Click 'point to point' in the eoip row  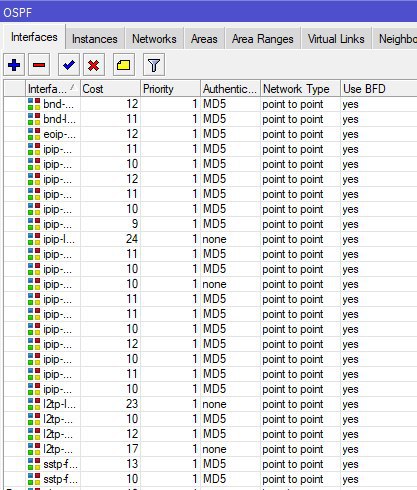(x=293, y=134)
